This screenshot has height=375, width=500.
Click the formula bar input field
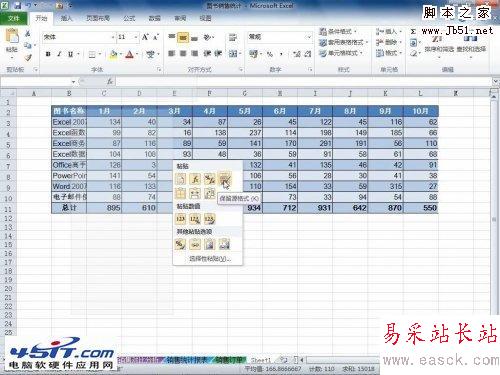303,82
